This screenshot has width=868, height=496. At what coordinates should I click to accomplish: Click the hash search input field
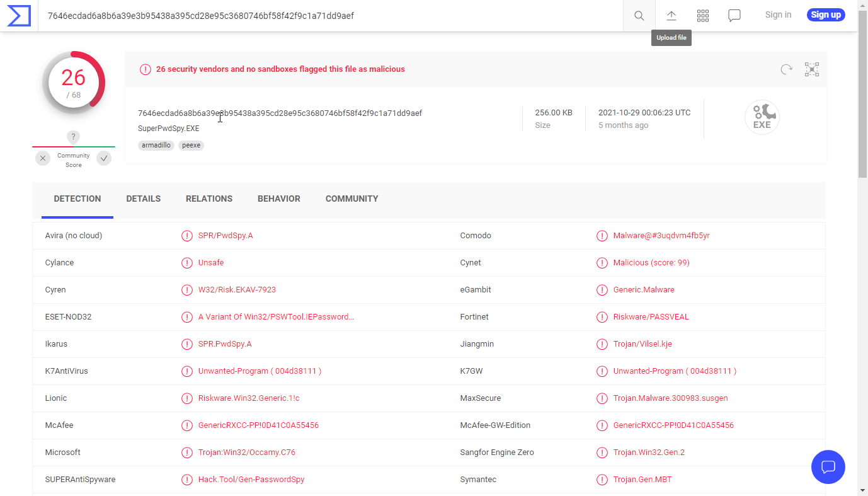331,16
